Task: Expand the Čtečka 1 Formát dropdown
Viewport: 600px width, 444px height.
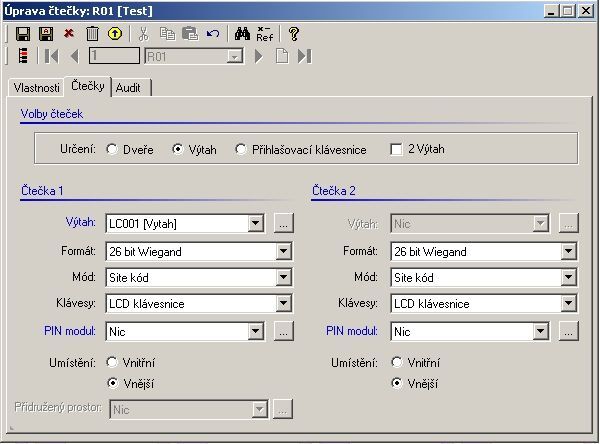Action: click(283, 252)
